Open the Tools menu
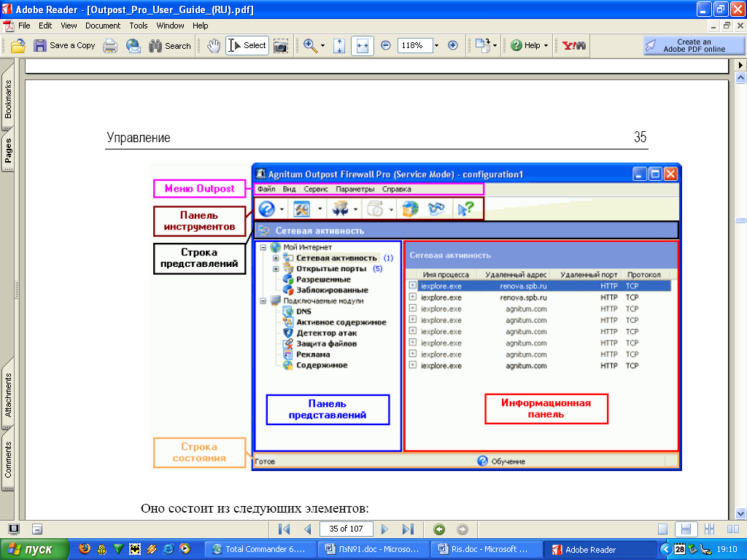 pos(139,26)
